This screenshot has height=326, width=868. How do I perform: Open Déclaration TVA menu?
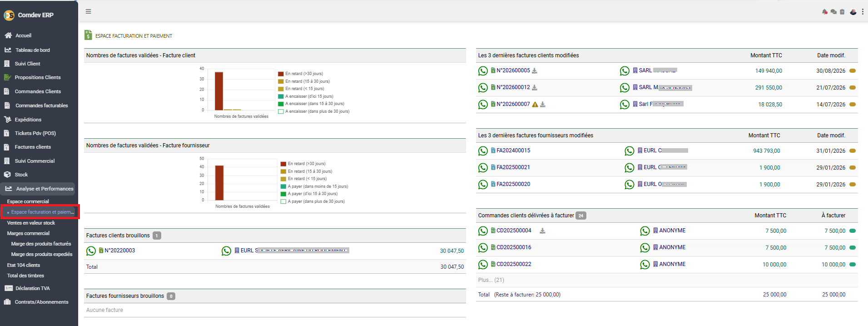coord(33,288)
